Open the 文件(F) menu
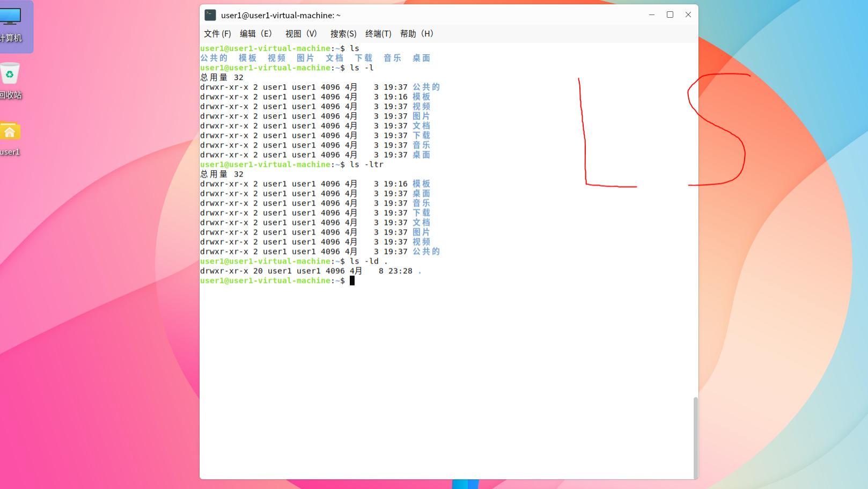 pyautogui.click(x=217, y=34)
